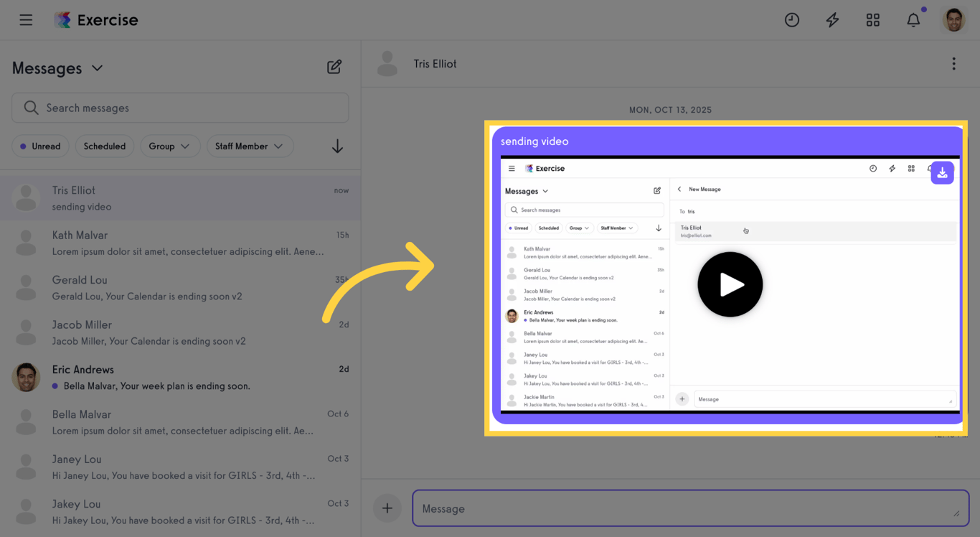This screenshot has width=980, height=537.
Task: Open the user profile avatar menu
Action: (x=954, y=20)
